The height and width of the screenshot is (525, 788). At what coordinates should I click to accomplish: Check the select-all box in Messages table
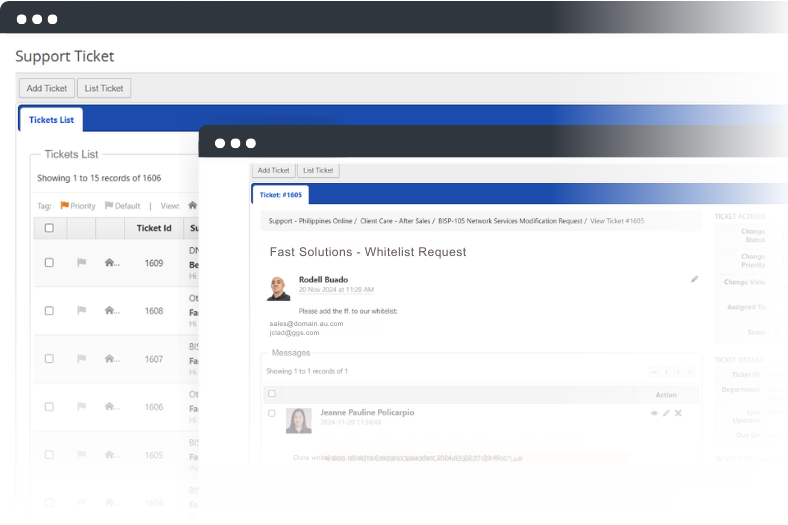point(272,394)
